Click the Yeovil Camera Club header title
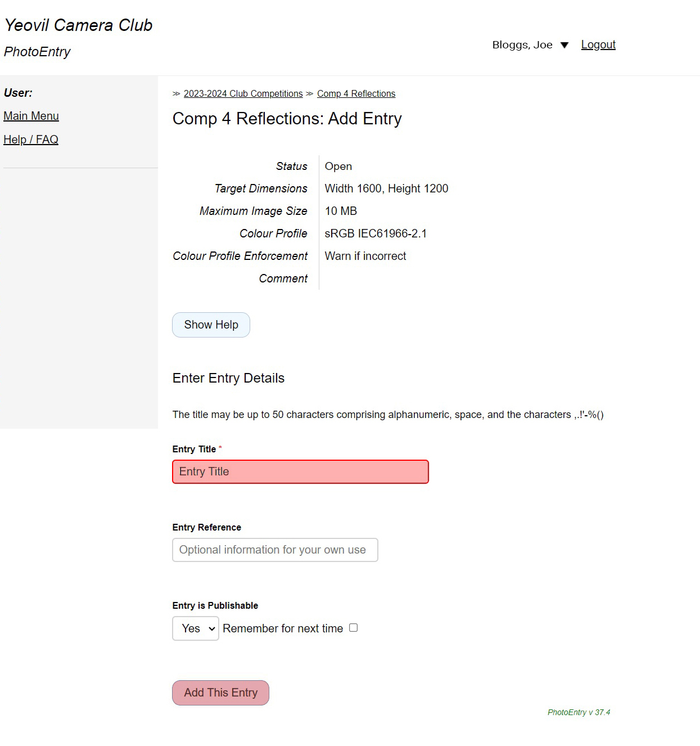700x746 pixels. click(x=79, y=25)
